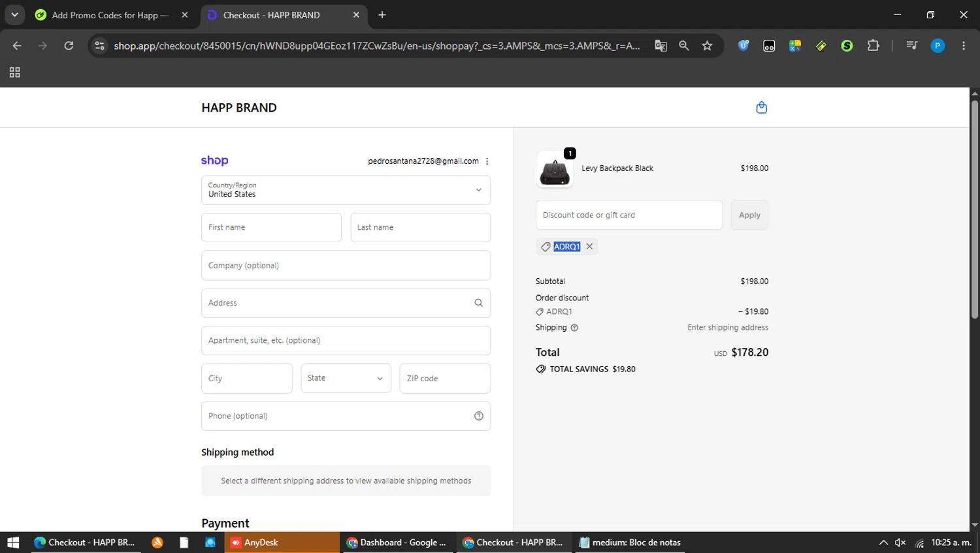This screenshot has height=553, width=980.
Task: Open the Extensions puzzle menu
Action: (873, 46)
